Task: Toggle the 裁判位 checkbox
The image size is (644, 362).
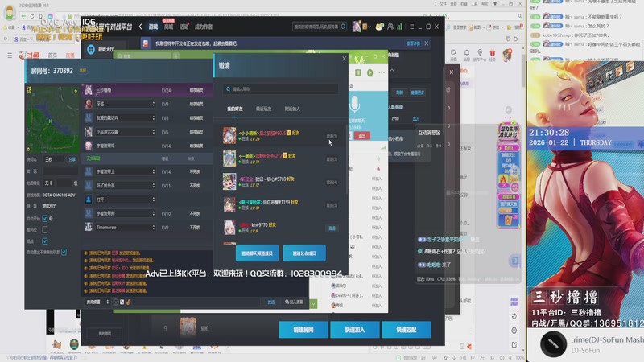Action: tap(45, 230)
